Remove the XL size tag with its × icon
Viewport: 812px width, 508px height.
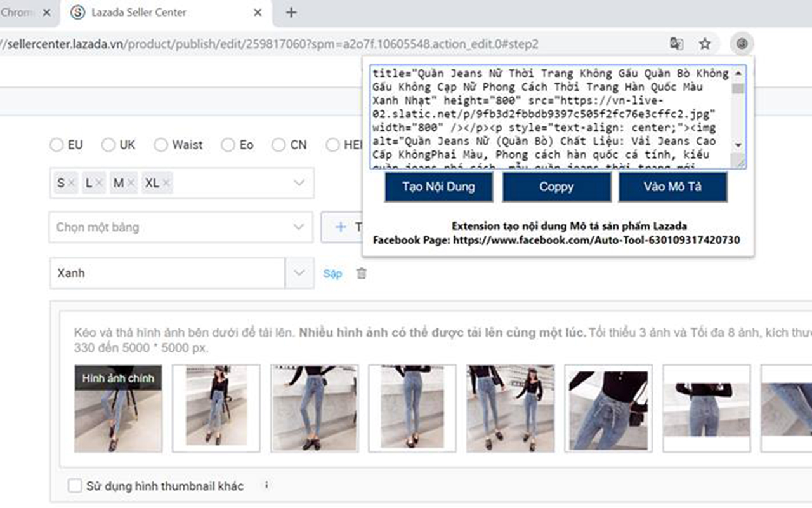click(x=166, y=182)
